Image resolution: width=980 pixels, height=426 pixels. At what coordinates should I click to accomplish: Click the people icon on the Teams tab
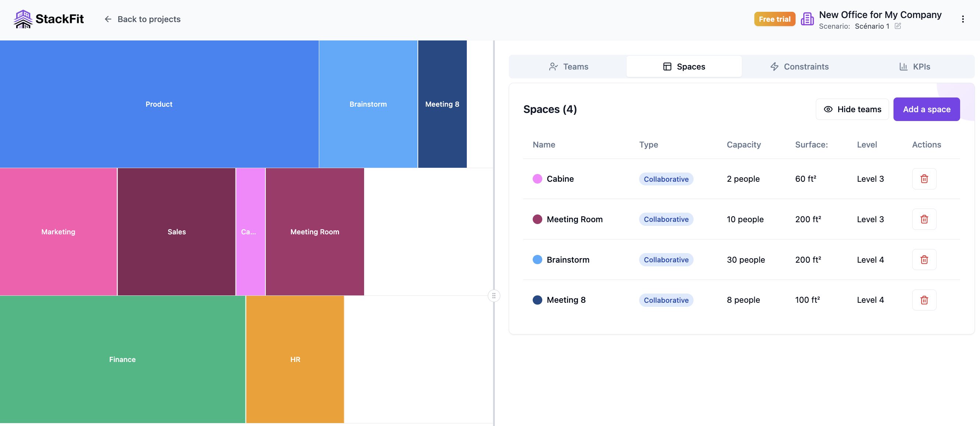tap(553, 67)
